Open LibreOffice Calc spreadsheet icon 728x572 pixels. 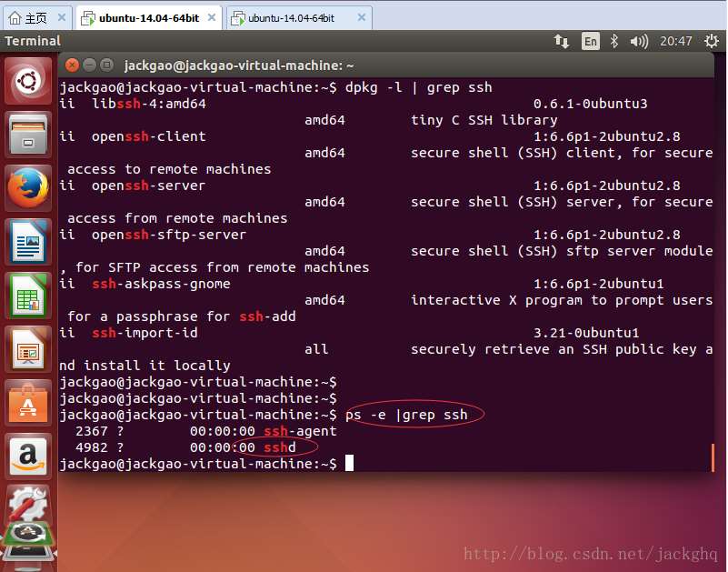tap(28, 296)
